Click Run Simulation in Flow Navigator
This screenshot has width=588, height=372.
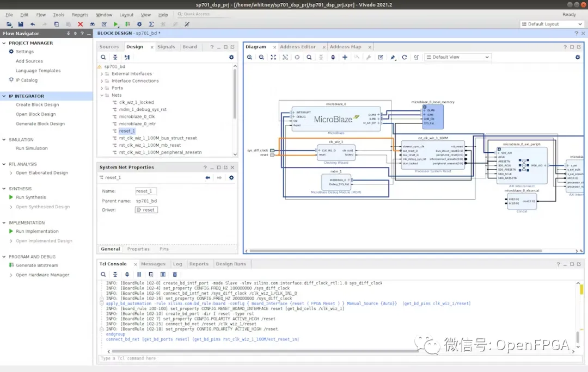(32, 148)
